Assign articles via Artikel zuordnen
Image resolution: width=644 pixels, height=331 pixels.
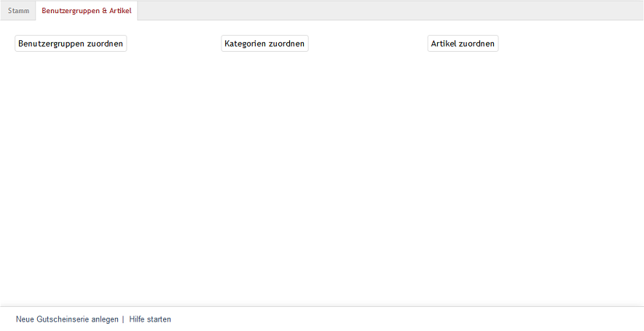pos(463,44)
